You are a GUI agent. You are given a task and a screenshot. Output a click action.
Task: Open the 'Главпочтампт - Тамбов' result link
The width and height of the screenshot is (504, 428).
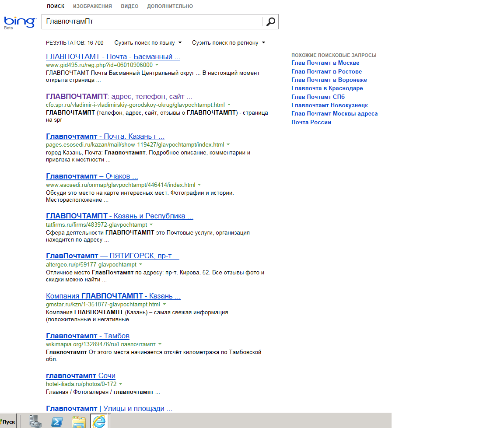click(87, 336)
